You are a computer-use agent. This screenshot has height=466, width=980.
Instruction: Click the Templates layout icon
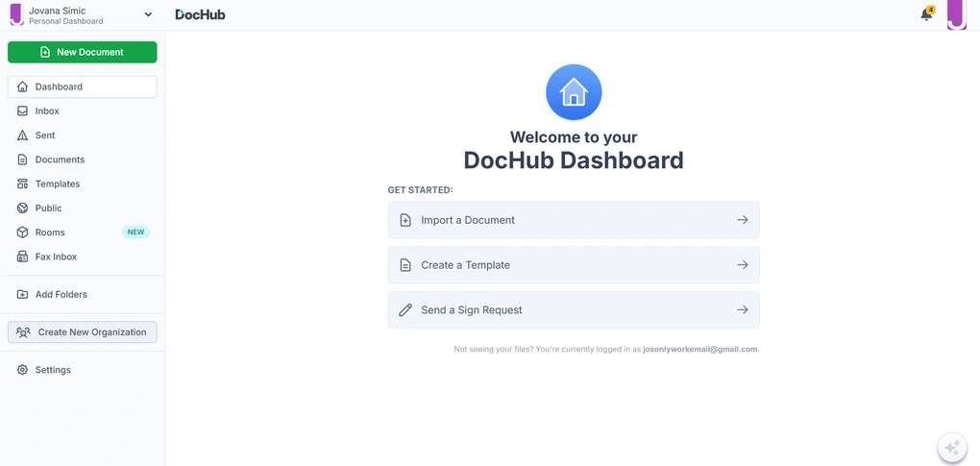pos(22,184)
